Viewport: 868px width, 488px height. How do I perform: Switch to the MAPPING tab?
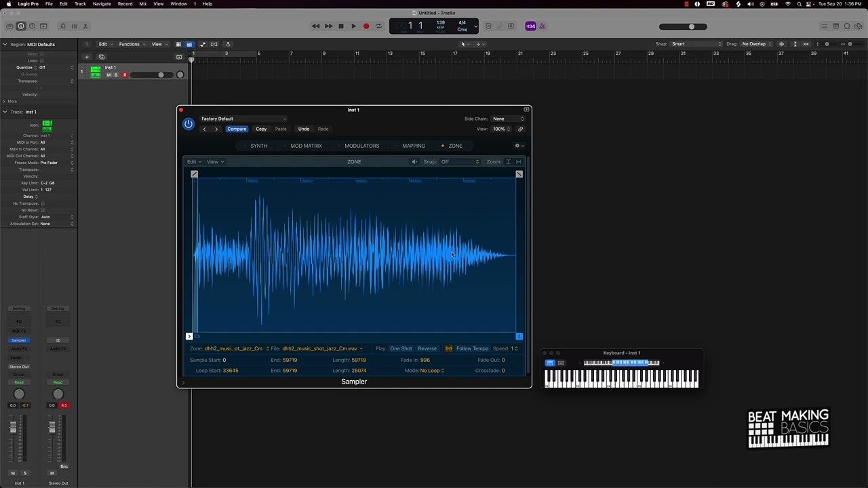click(x=413, y=146)
